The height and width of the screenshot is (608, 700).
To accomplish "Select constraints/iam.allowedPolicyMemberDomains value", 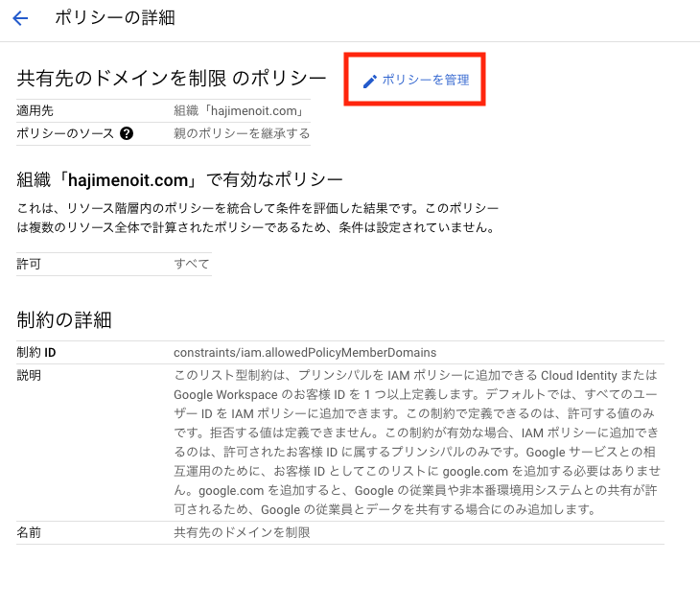I will click(x=305, y=352).
